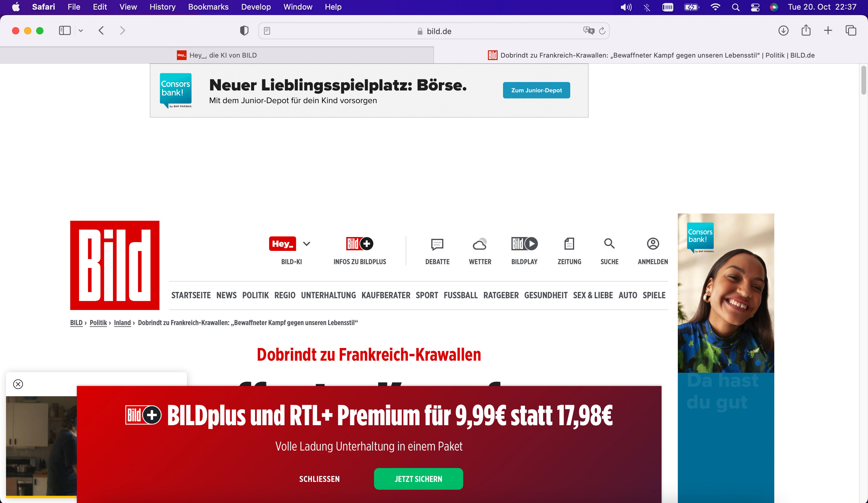This screenshot has height=503, width=868.
Task: Go to SPORT section
Action: click(427, 295)
